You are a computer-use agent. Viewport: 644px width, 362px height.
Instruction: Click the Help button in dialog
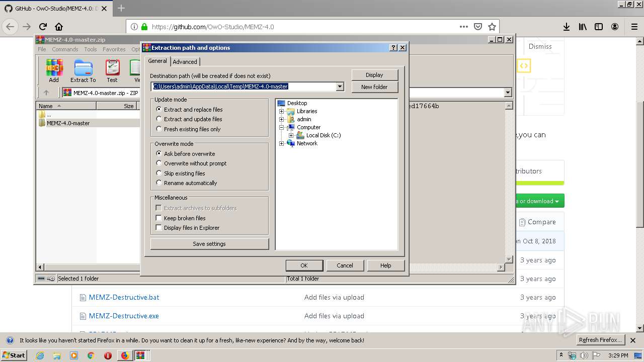point(386,265)
